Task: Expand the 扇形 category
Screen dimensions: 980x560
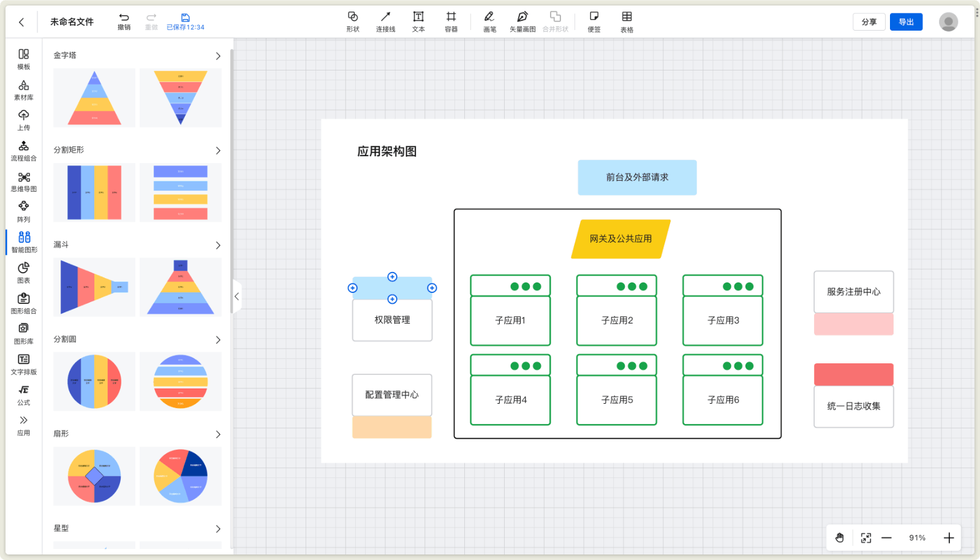Action: click(x=218, y=434)
